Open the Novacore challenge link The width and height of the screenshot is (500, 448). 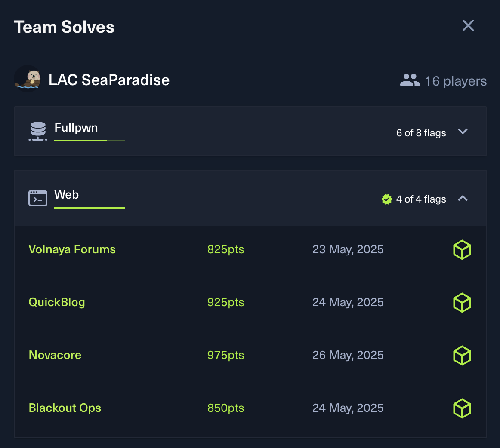point(55,355)
